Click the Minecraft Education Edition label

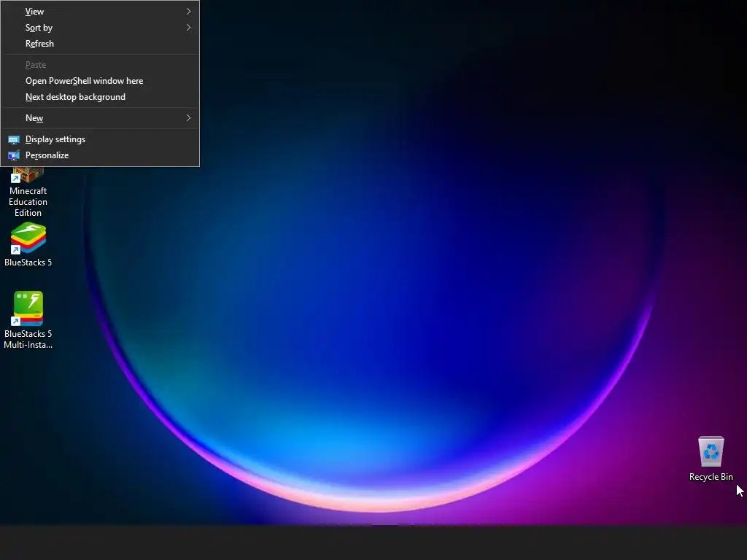pyautogui.click(x=28, y=202)
